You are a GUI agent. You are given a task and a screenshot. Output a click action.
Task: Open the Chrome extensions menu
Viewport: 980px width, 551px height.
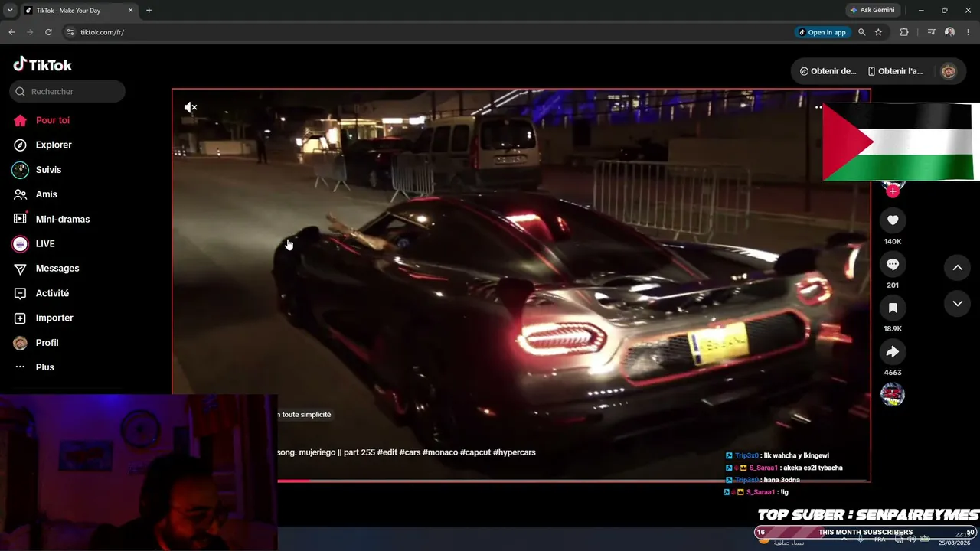[x=904, y=32]
